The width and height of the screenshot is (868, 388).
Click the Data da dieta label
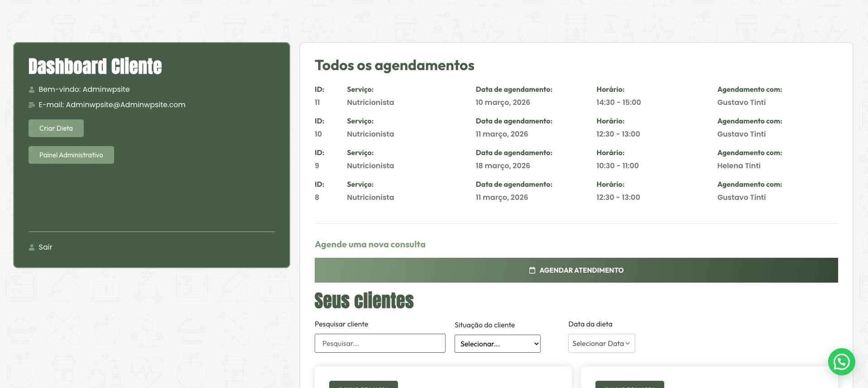tap(590, 324)
